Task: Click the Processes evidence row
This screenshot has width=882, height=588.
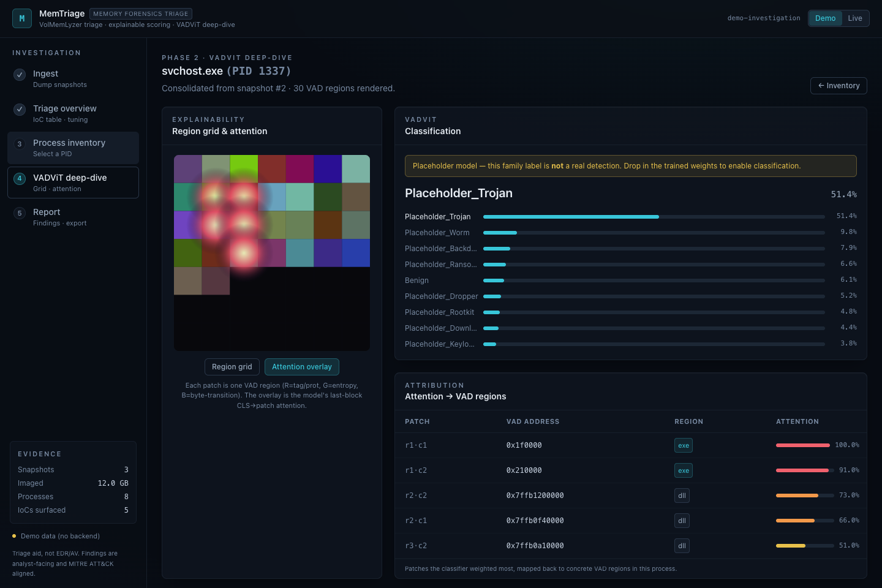Action: [x=73, y=497]
